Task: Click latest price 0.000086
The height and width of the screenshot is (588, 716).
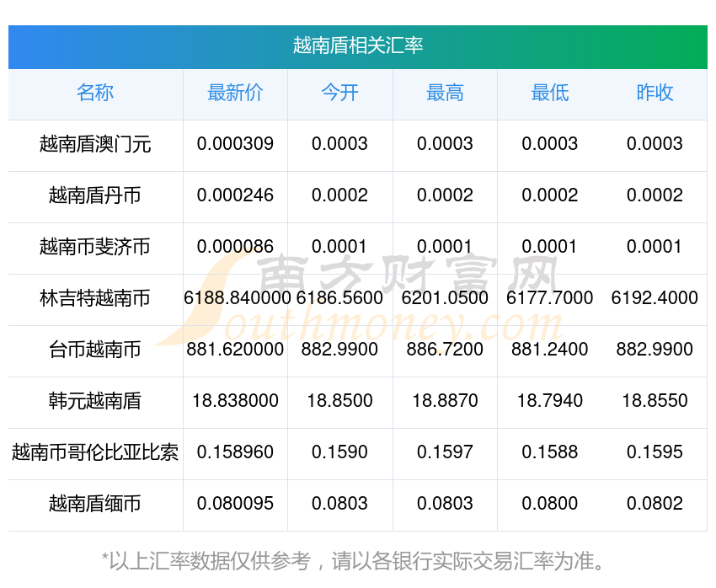Action: tap(235, 247)
